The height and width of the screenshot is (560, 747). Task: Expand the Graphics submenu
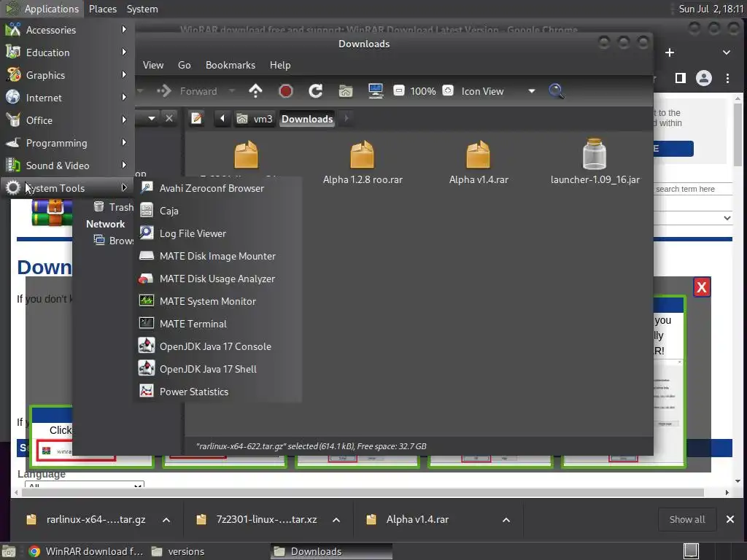point(67,75)
